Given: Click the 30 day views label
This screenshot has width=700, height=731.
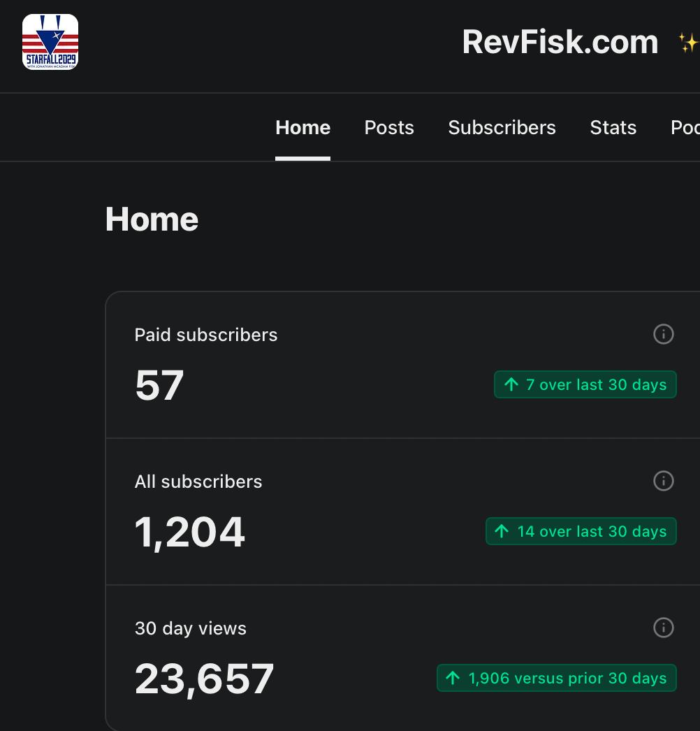Looking at the screenshot, I should [191, 628].
